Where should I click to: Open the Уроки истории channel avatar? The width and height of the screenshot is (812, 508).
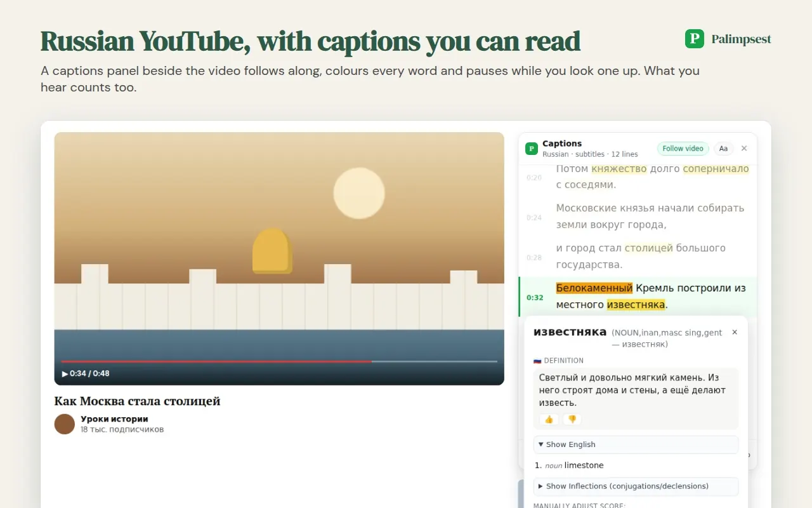(65, 424)
